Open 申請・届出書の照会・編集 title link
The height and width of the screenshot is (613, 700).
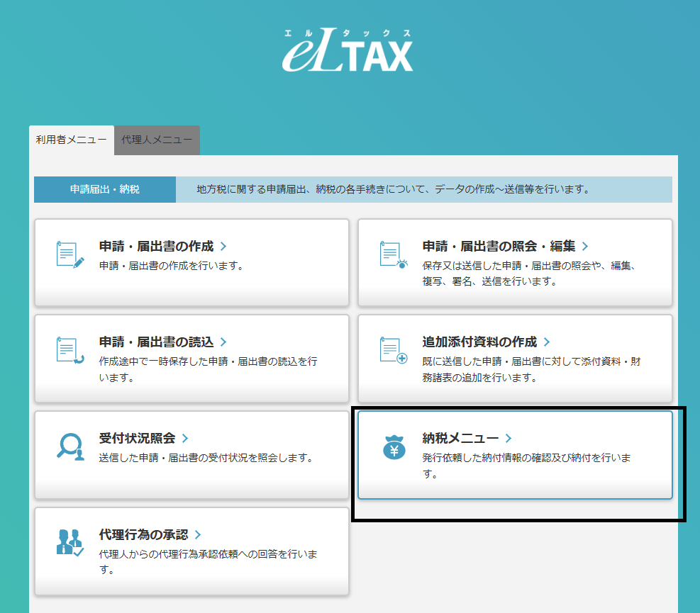(x=499, y=247)
